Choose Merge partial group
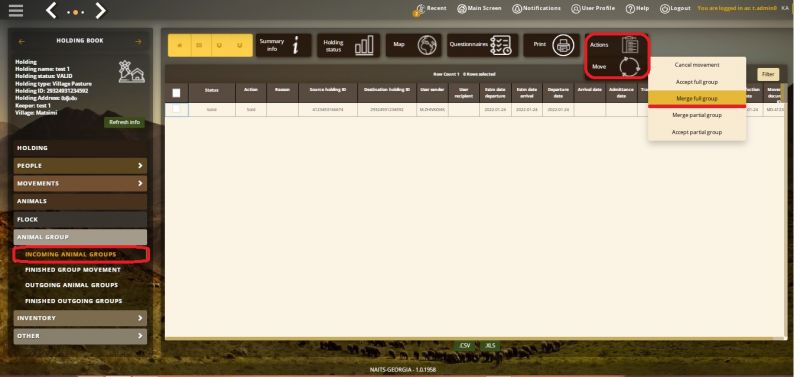800x377 pixels. tap(697, 115)
